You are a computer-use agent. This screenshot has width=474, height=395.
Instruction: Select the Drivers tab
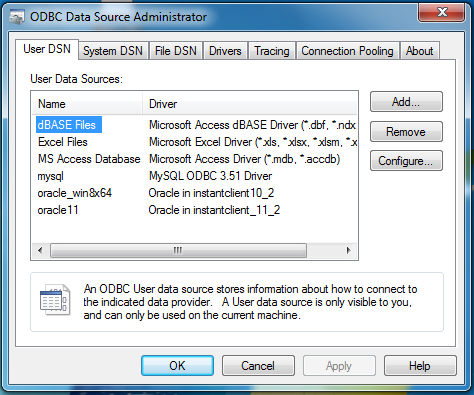click(225, 51)
